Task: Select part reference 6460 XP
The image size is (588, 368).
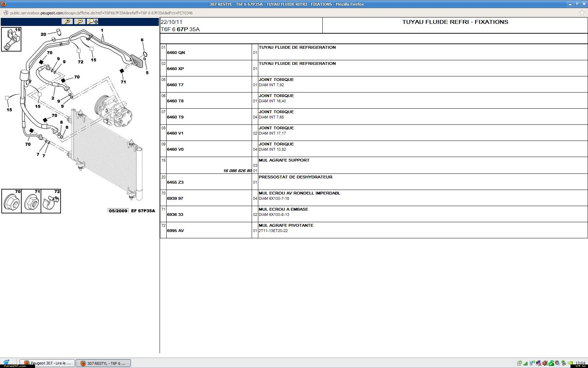Action: click(x=175, y=69)
